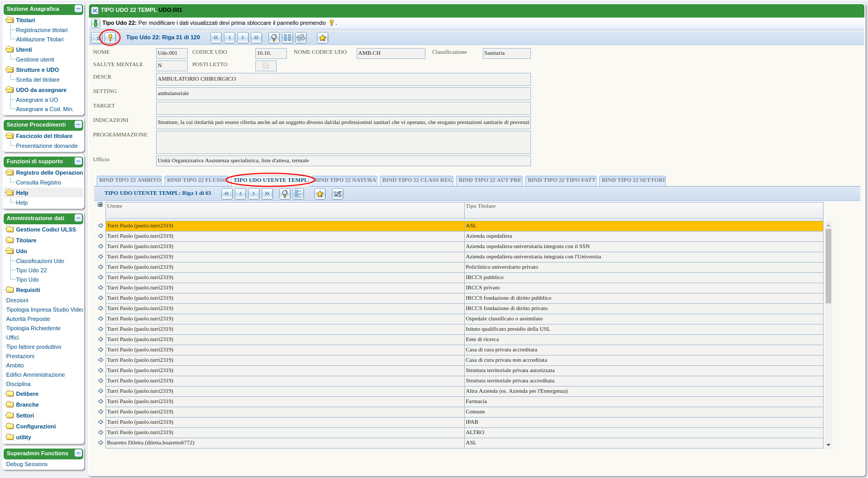Click the refresh icon in top toolbar
This screenshot has height=478, width=868.
pyautogui.click(x=301, y=38)
